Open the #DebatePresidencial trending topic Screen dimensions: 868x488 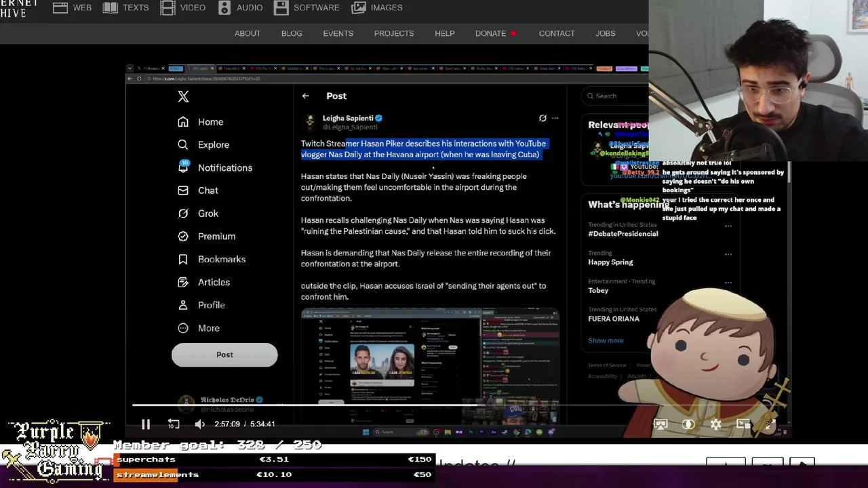tap(623, 234)
